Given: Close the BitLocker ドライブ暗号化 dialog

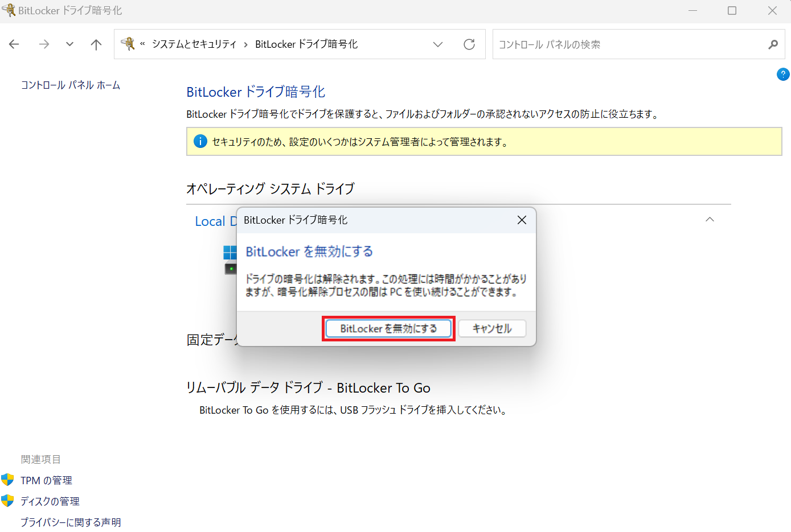Looking at the screenshot, I should [x=522, y=220].
